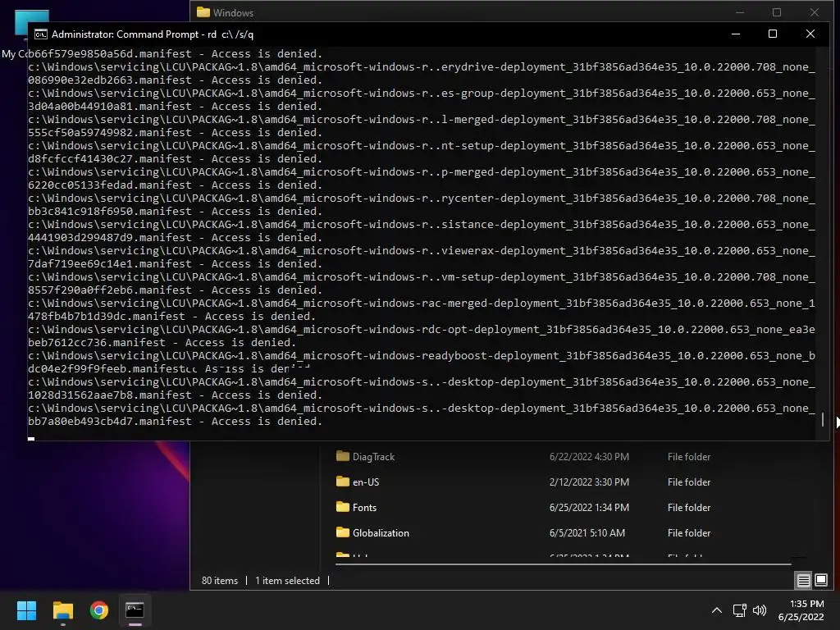Minimize the Windows Explorer window
The image size is (840, 630).
pyautogui.click(x=740, y=12)
